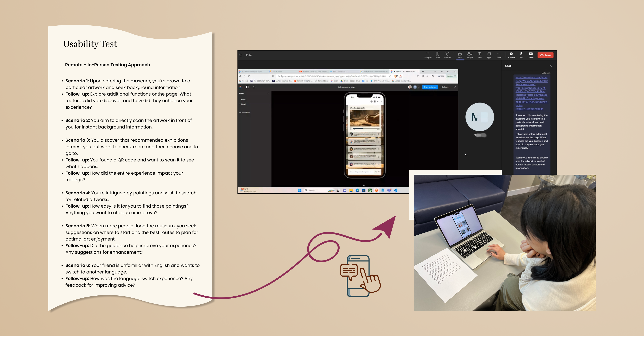Click the audio progress bar in prototype
644x339 pixels.
click(366, 128)
